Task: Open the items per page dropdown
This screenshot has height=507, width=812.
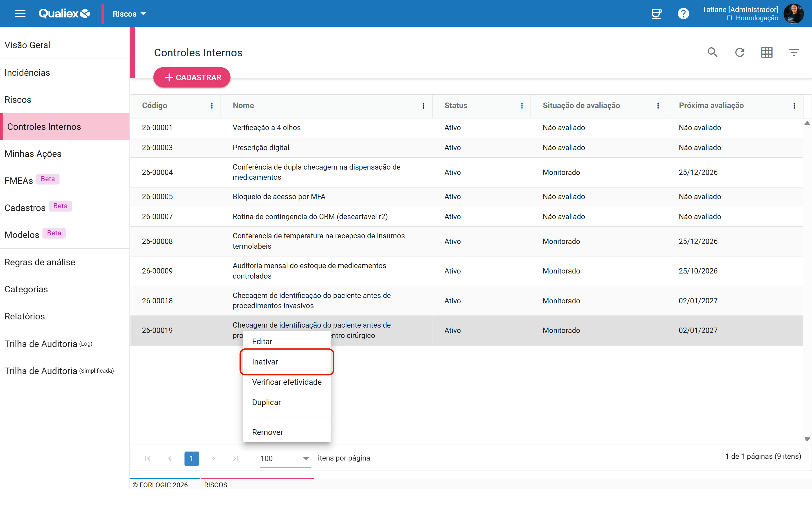Action: click(285, 458)
